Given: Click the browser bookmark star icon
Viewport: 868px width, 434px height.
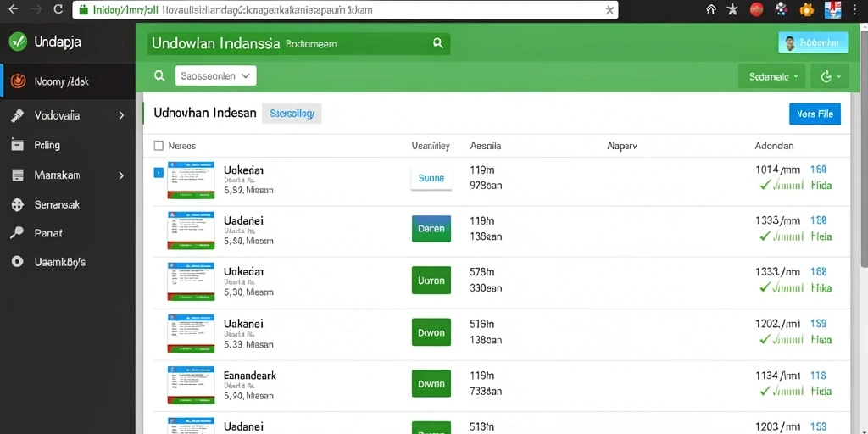Looking at the screenshot, I should tap(732, 9).
